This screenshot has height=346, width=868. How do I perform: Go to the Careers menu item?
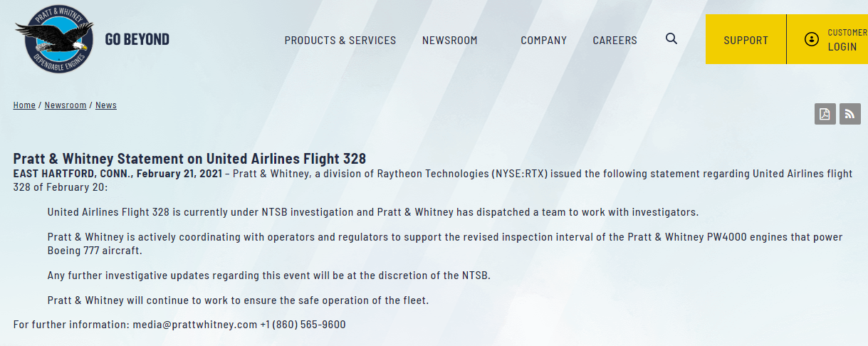click(615, 41)
